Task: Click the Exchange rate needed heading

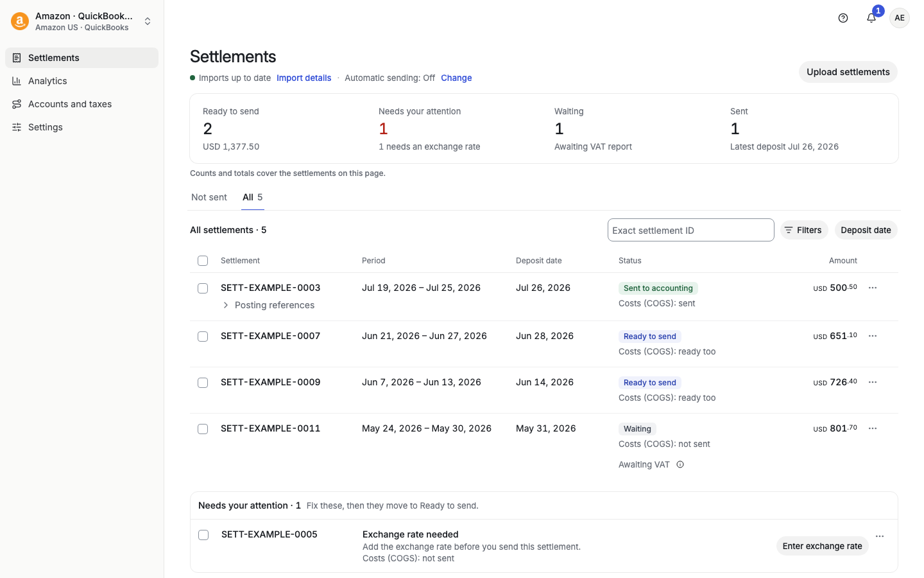Action: [411, 534]
